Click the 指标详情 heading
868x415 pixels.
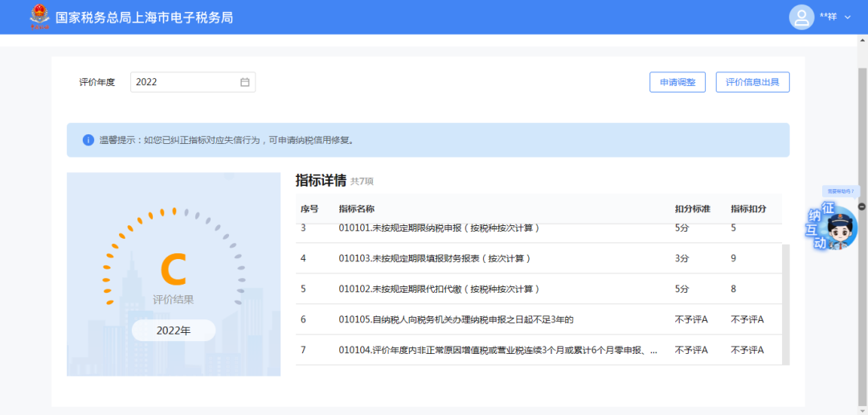[x=321, y=181]
